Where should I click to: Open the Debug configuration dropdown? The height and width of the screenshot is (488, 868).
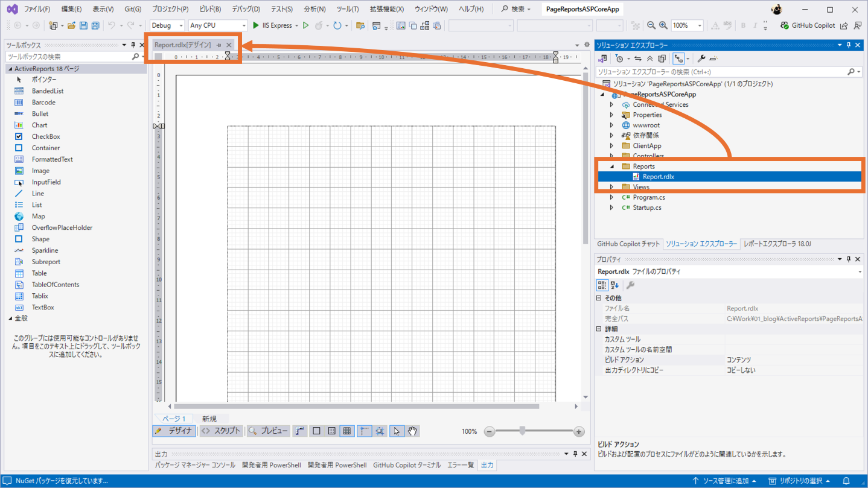[x=167, y=25]
